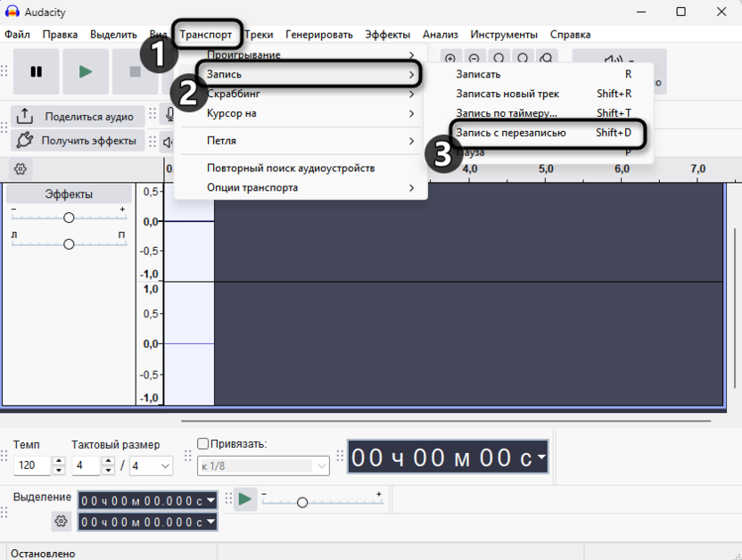Image resolution: width=742 pixels, height=560 pixels.
Task: Click the tempo field showing 120
Action: [32, 465]
